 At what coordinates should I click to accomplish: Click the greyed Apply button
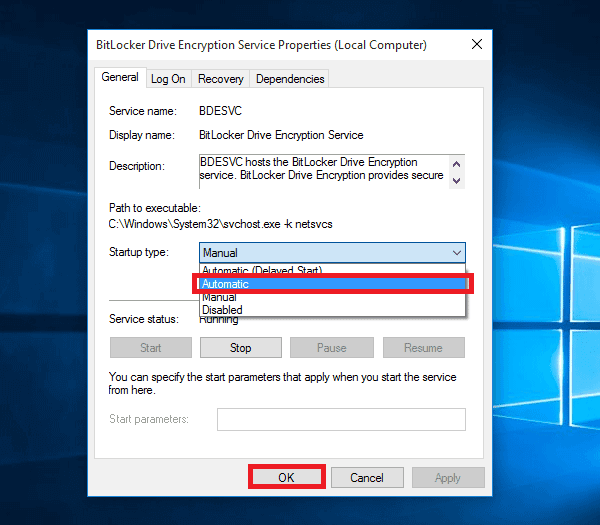pyautogui.click(x=448, y=478)
